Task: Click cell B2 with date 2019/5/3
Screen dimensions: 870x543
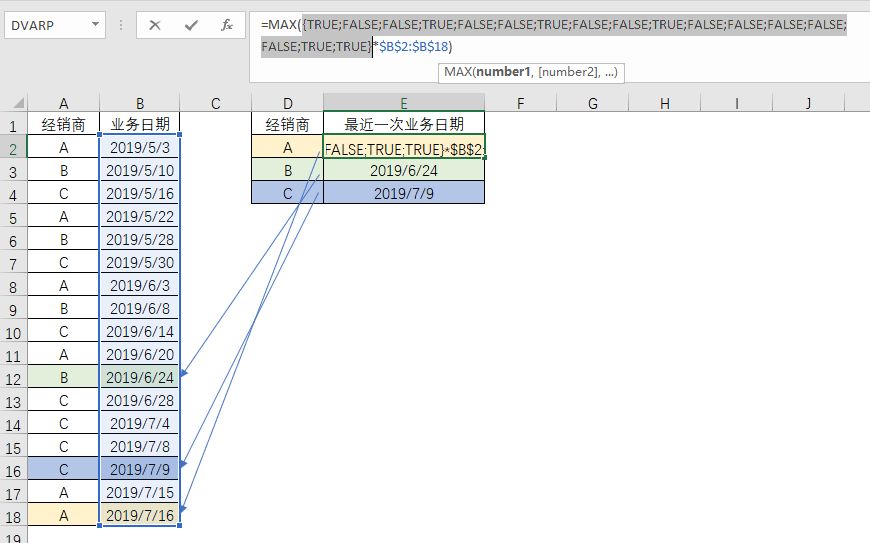Action: (x=140, y=147)
